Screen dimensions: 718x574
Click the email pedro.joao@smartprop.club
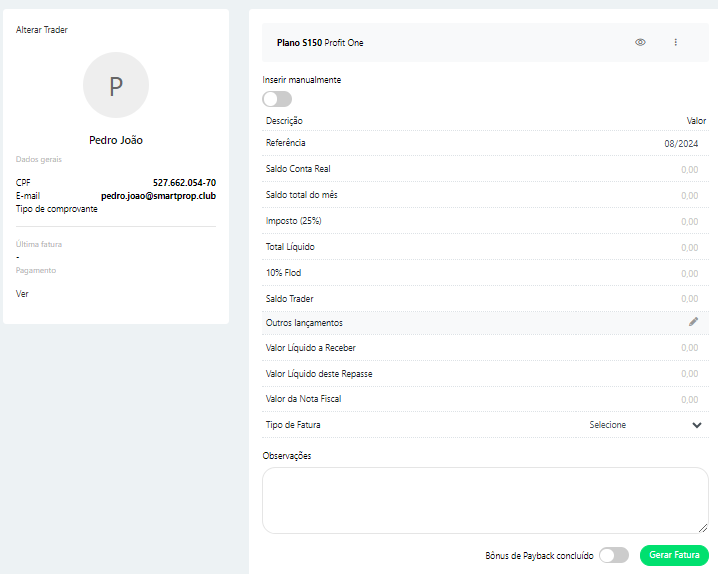click(x=158, y=196)
